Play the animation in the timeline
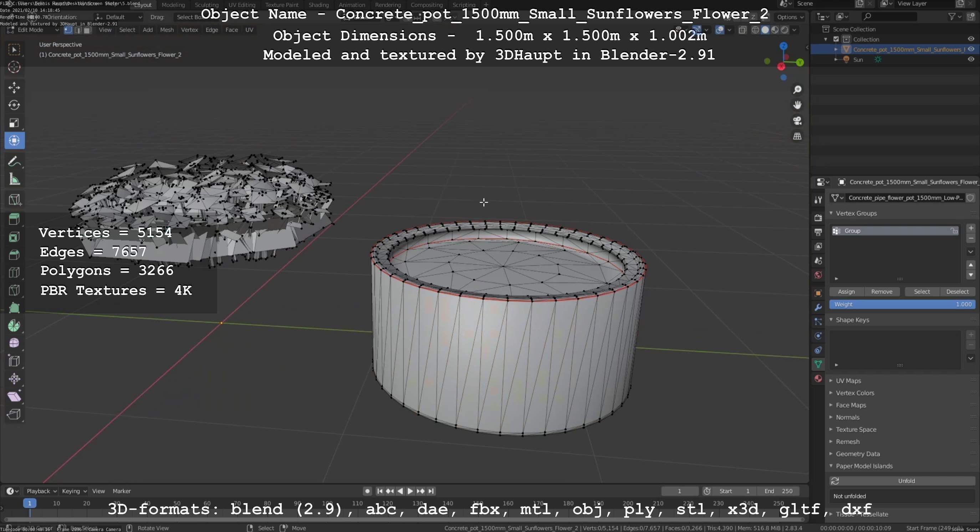Screen dimensions: 980x532 (410, 491)
